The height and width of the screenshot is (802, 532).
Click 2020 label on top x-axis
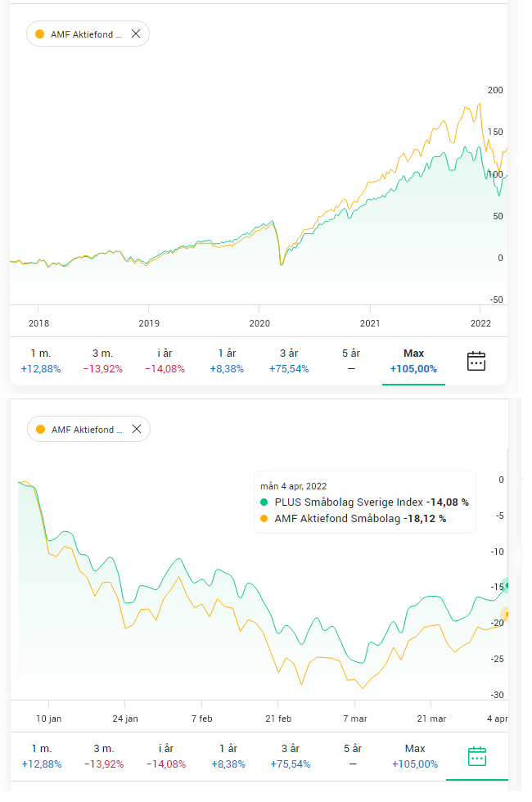click(259, 323)
